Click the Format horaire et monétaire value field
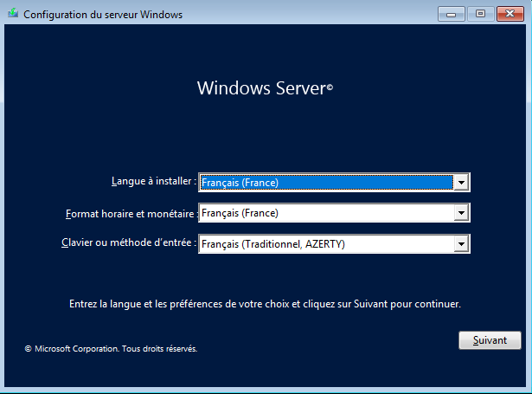This screenshot has height=394, width=532. click(x=327, y=213)
